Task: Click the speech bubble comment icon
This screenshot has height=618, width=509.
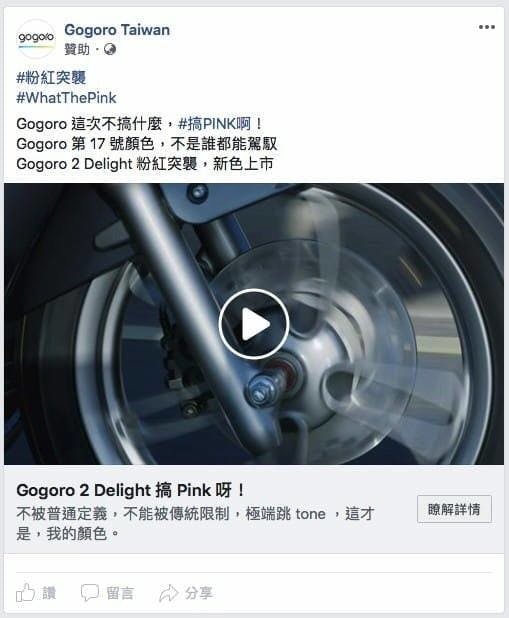Action: (x=89, y=593)
